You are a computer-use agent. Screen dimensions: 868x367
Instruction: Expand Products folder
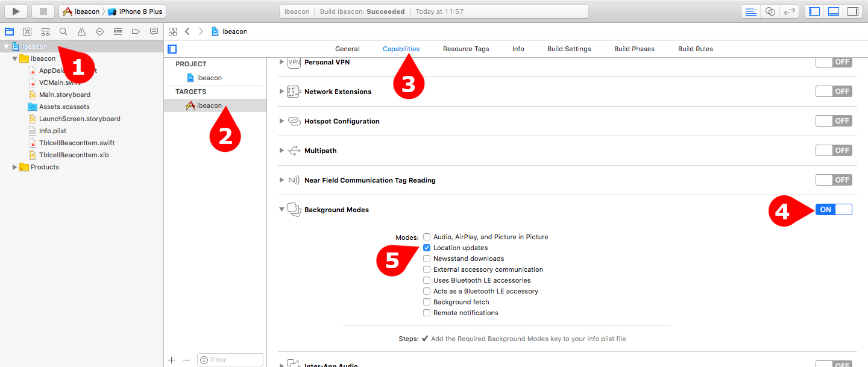[x=15, y=167]
